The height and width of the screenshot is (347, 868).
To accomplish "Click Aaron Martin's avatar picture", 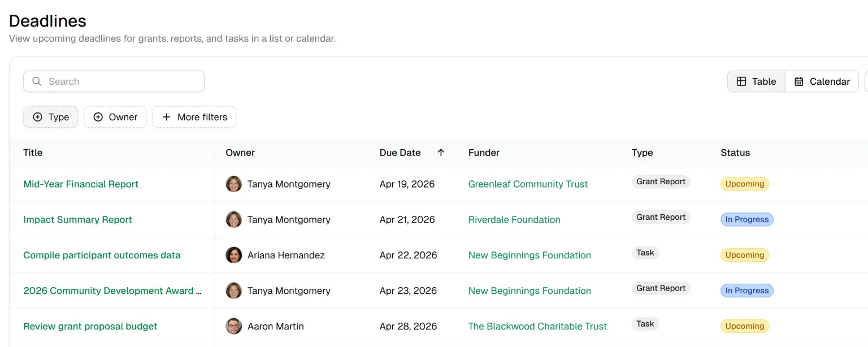I will 234,327.
